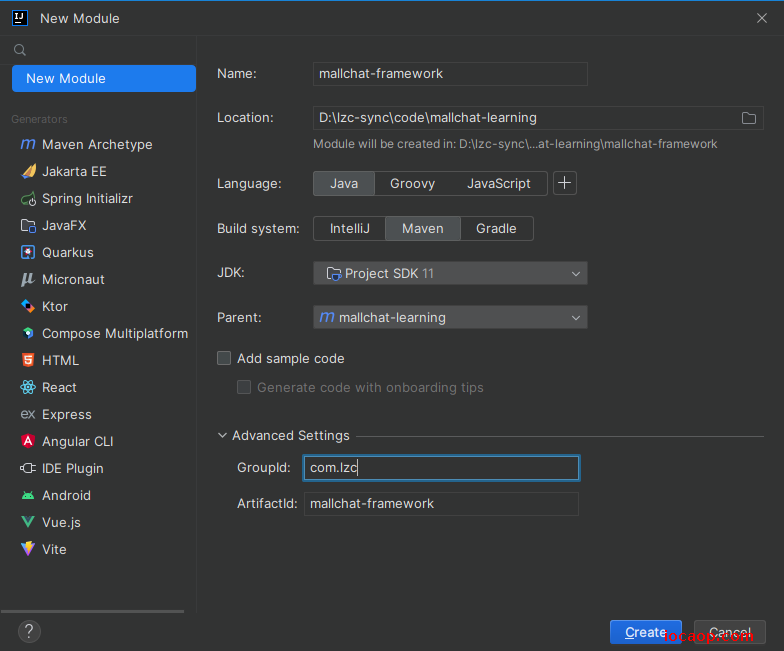Click the Android generator icon
784x651 pixels.
tap(28, 496)
